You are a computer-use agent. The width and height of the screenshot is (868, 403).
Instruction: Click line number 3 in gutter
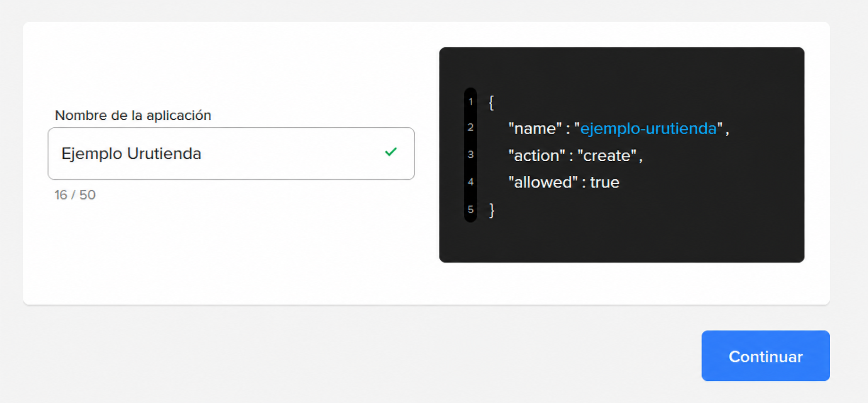click(x=470, y=154)
